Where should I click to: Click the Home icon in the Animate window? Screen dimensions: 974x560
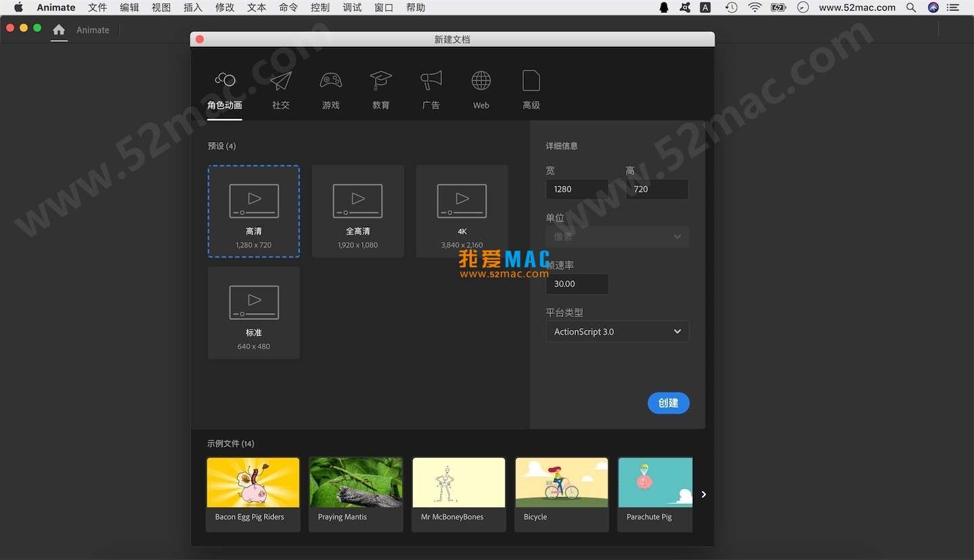(x=59, y=30)
